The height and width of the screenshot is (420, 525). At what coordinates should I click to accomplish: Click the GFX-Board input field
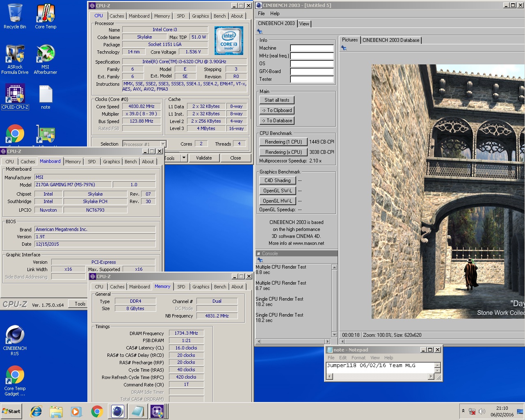tap(312, 71)
